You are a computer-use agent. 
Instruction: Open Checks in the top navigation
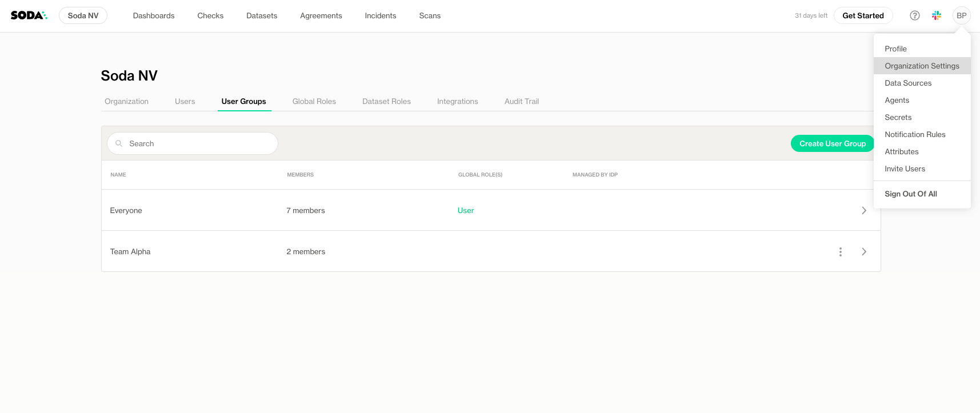[210, 15]
